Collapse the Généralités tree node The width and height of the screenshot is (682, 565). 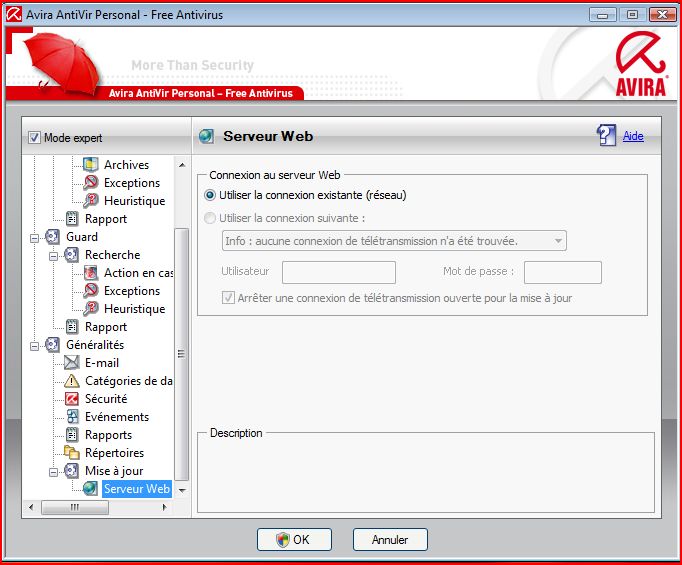34,346
